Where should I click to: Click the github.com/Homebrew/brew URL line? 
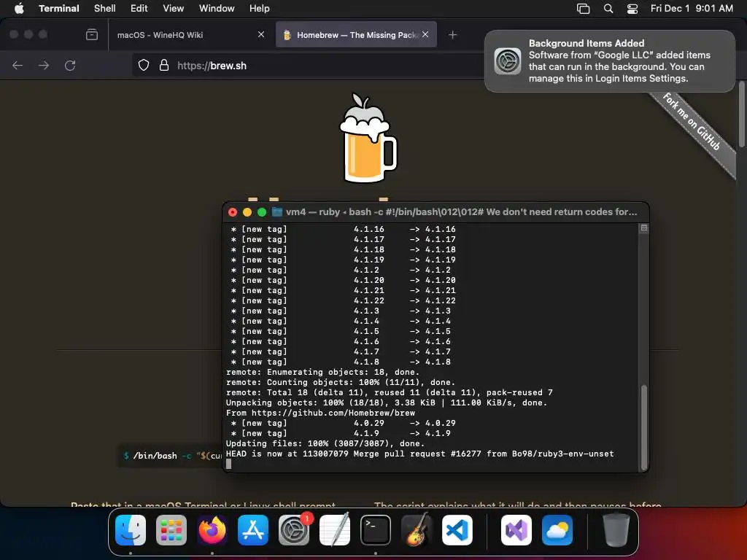point(320,413)
